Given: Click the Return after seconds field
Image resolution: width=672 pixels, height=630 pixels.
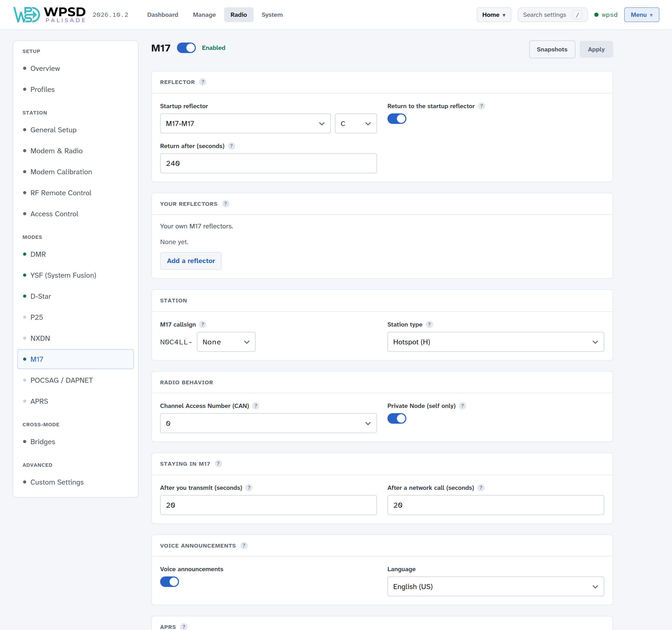Looking at the screenshot, I should [x=268, y=164].
